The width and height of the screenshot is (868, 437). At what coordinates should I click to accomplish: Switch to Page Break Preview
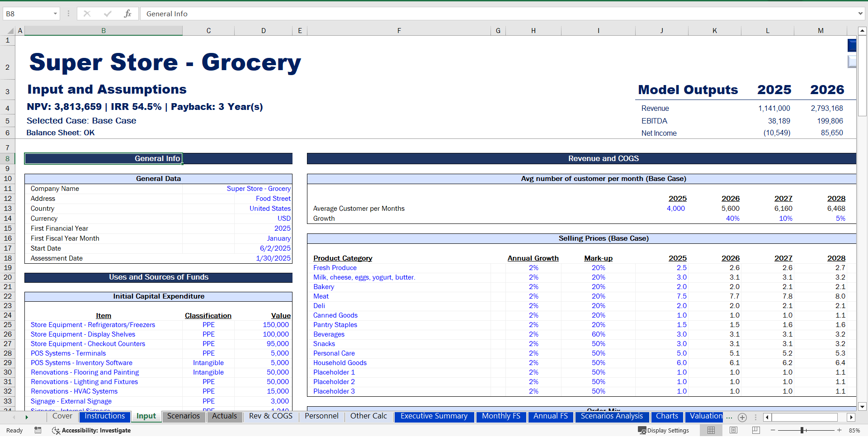coord(756,430)
